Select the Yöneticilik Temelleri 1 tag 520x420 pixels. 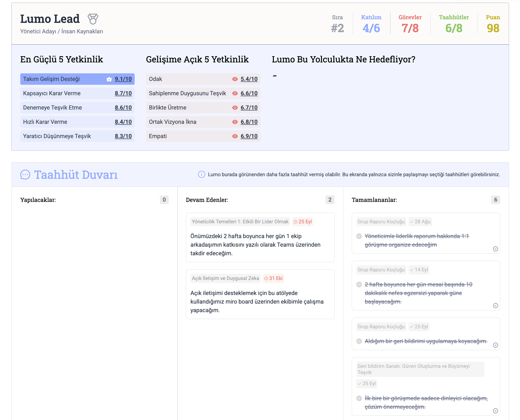pos(240,222)
